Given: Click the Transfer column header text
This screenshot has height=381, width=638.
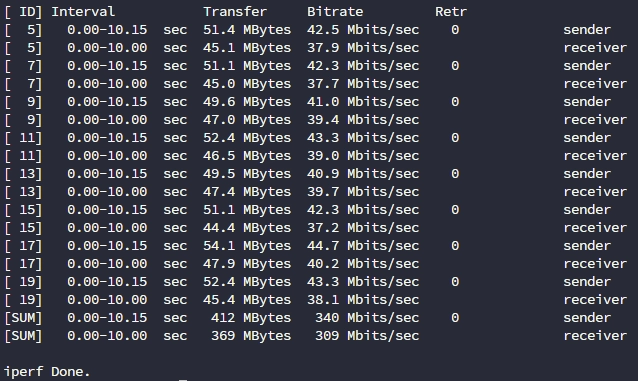Looking at the screenshot, I should point(235,11).
